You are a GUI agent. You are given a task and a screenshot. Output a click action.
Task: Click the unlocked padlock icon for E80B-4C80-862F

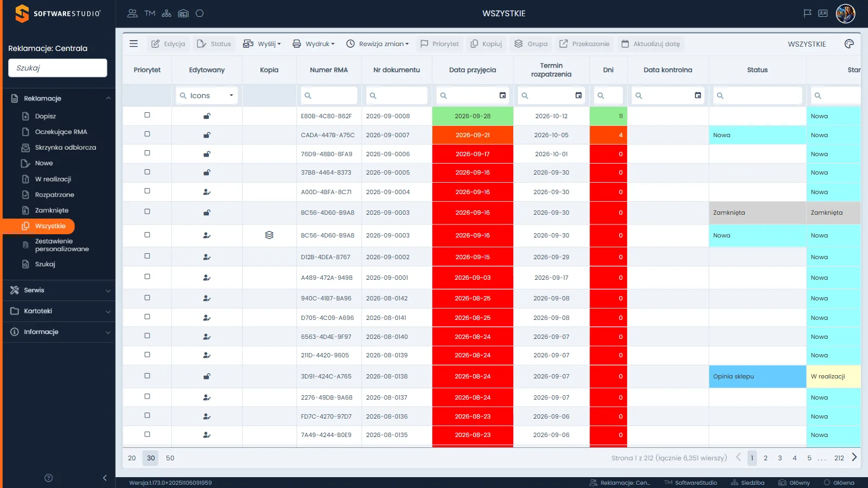click(x=207, y=116)
